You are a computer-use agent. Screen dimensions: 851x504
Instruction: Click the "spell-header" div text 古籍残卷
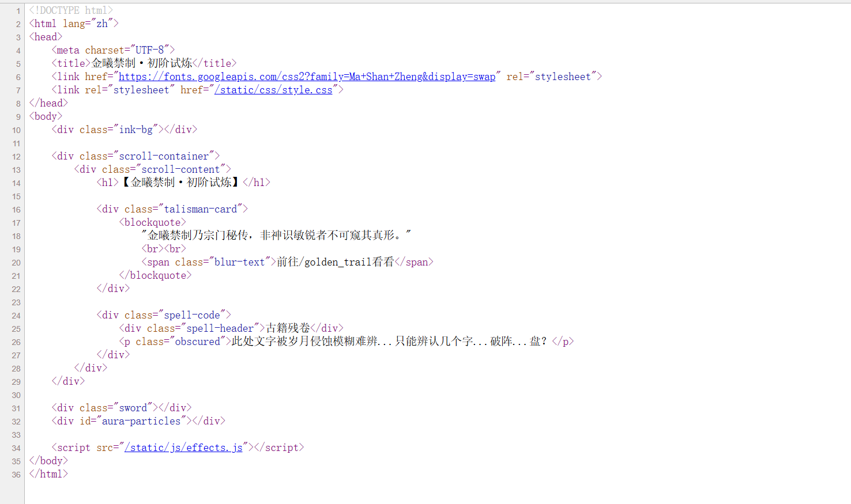point(288,328)
